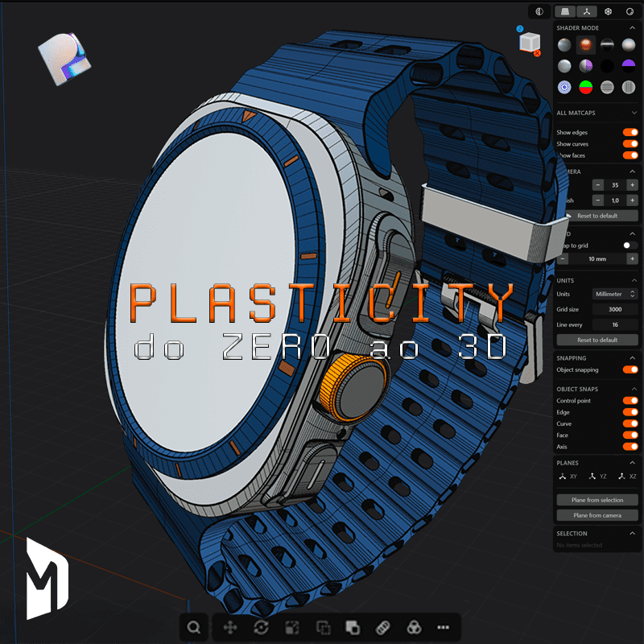Click Plane from selection button

[x=597, y=500]
